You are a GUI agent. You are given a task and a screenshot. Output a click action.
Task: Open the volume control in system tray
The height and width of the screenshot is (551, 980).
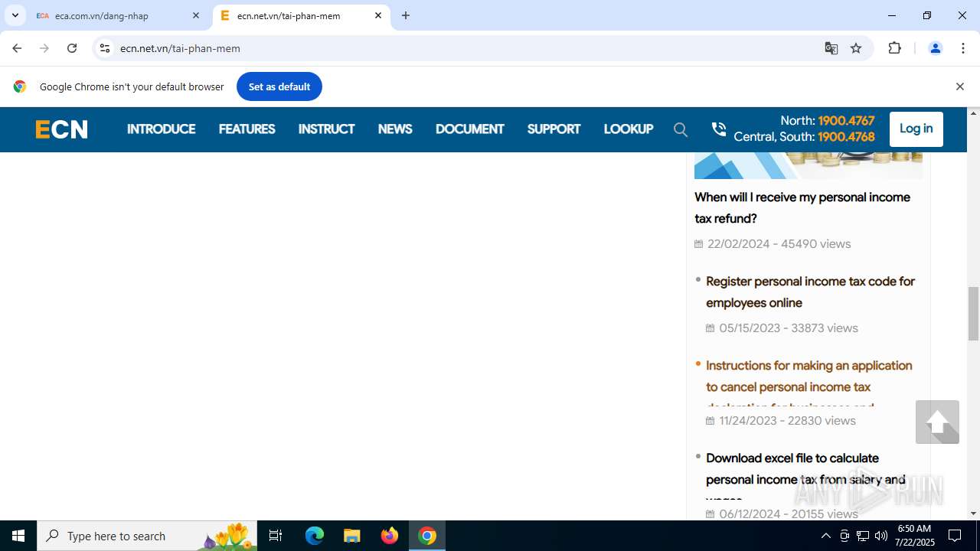(x=881, y=536)
